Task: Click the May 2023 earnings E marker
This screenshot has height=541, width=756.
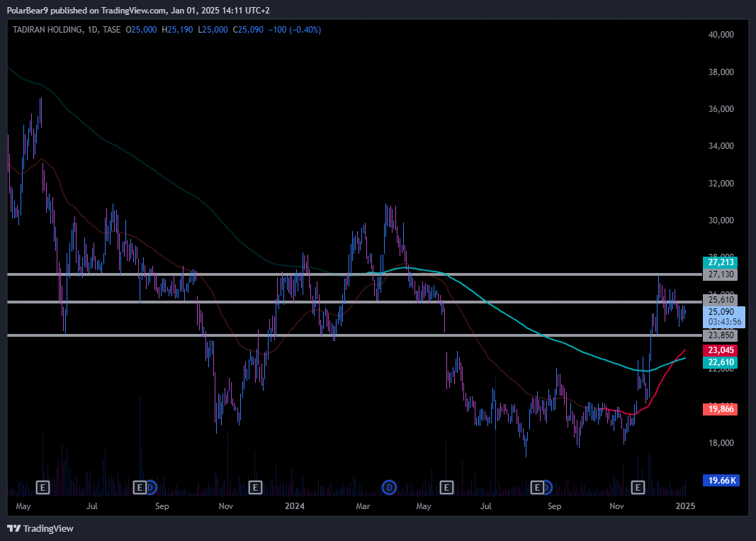Action: coord(43,487)
